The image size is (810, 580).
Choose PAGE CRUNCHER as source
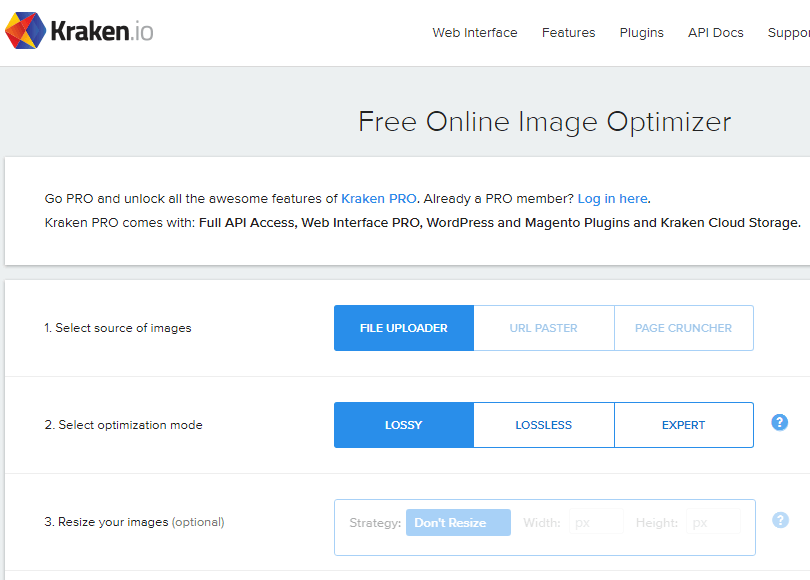tap(683, 328)
